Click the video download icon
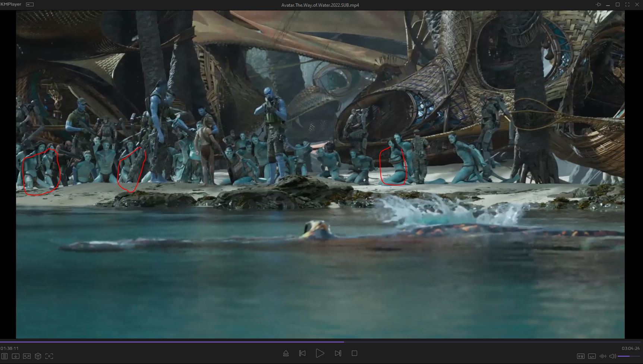The height and width of the screenshot is (364, 643). [16, 356]
